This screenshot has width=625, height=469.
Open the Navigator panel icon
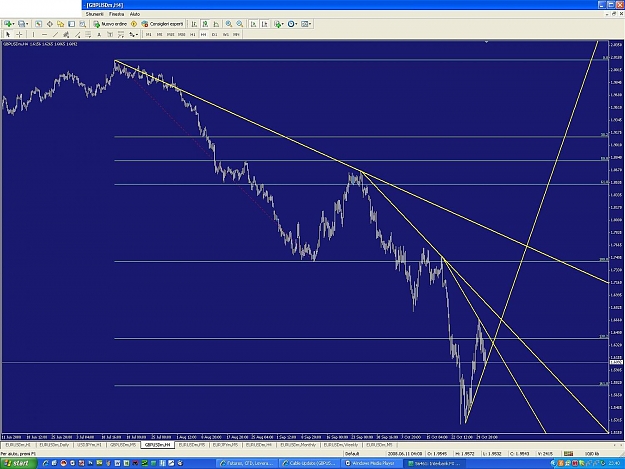tap(60, 24)
